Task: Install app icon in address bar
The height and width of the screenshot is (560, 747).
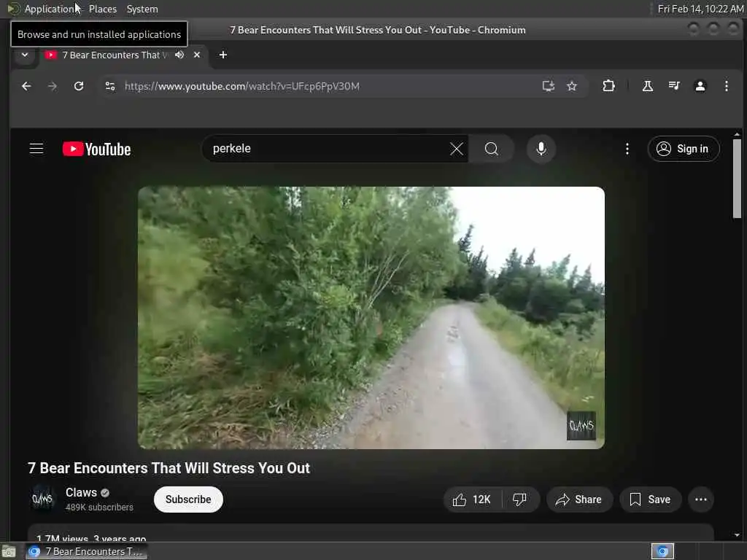Action: 549,86
